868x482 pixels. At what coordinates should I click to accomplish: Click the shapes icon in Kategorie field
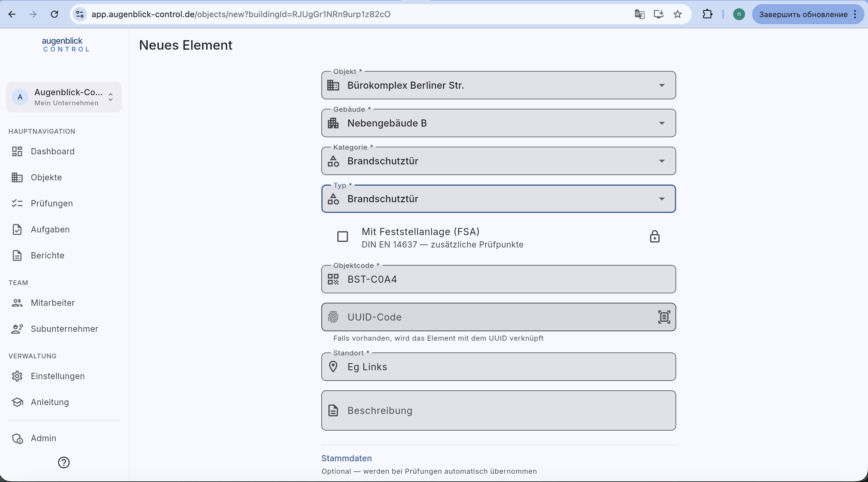[333, 161]
